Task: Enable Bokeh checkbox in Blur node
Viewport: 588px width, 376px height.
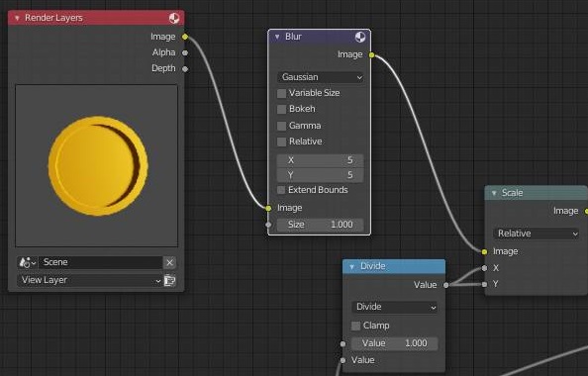Action: pos(281,110)
